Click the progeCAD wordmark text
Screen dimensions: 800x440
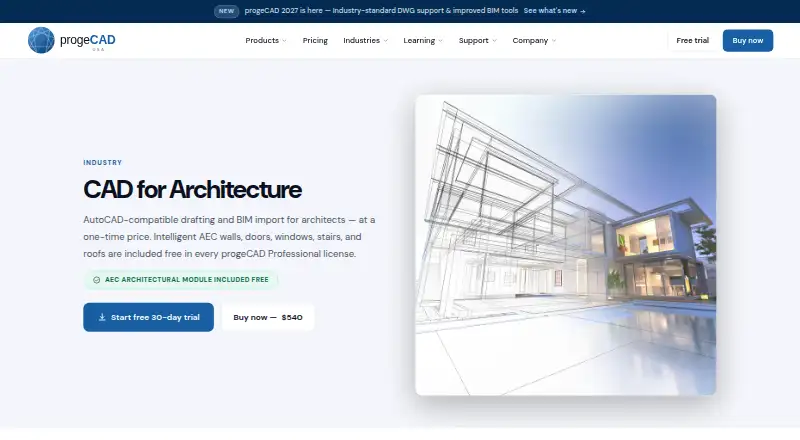click(x=87, y=40)
